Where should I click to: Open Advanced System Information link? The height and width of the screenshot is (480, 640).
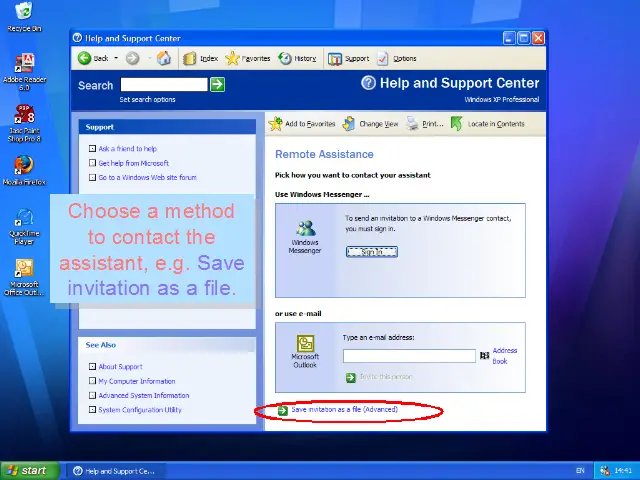click(x=144, y=396)
